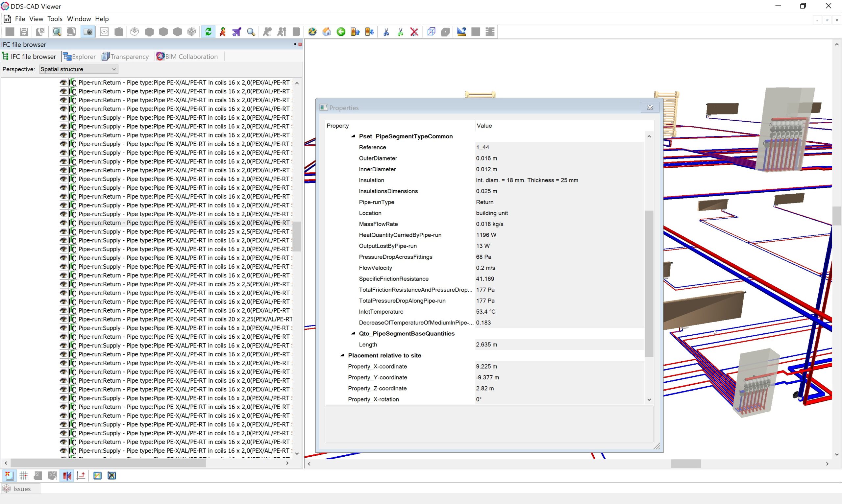This screenshot has width=842, height=504.
Task: Switch to the Transparency tab
Action: (125, 56)
